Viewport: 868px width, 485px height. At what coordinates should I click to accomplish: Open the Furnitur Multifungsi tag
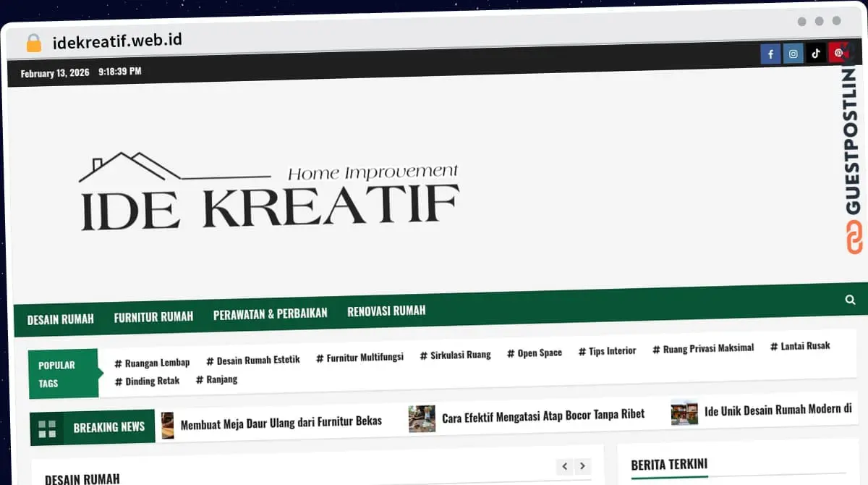pyautogui.click(x=359, y=357)
